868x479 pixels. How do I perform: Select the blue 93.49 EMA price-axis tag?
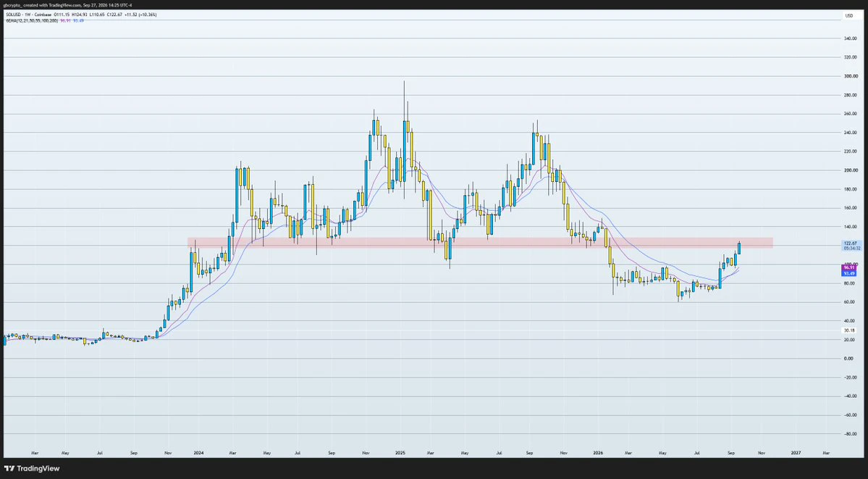(850, 273)
